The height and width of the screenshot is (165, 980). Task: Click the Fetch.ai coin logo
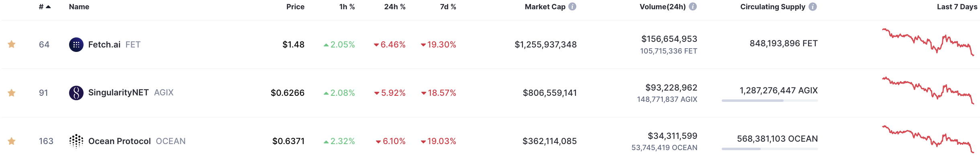coord(76,45)
